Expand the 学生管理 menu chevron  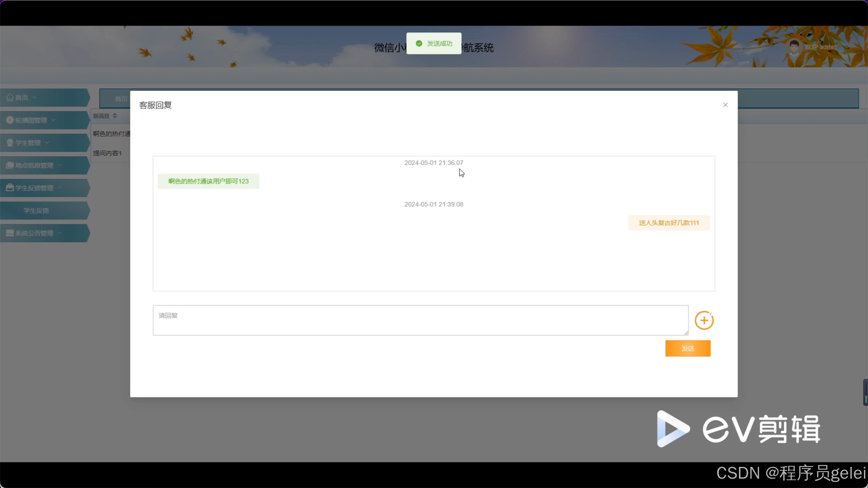tap(47, 142)
